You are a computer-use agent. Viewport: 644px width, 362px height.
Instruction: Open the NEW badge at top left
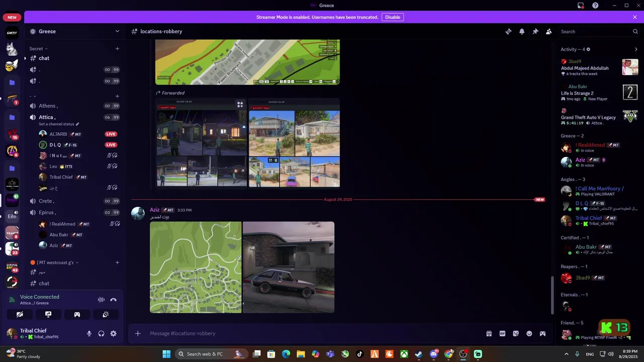click(x=12, y=17)
